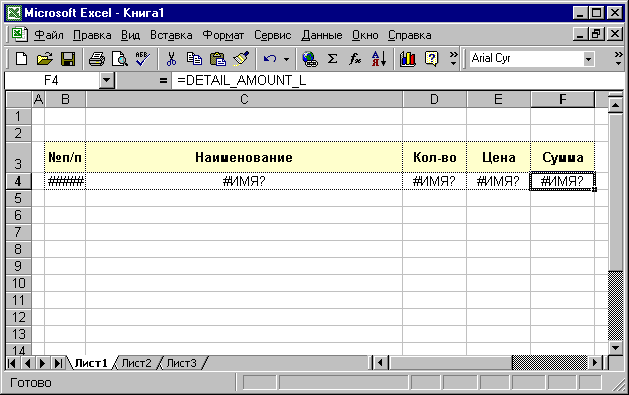This screenshot has height=395, width=629.
Task: Go to the first sheet tab arrow
Action: point(12,363)
